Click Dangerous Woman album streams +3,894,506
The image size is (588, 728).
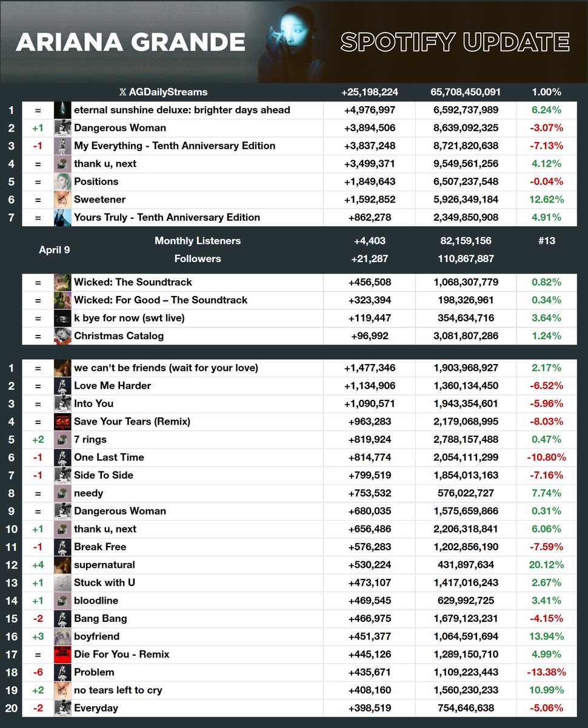point(370,128)
